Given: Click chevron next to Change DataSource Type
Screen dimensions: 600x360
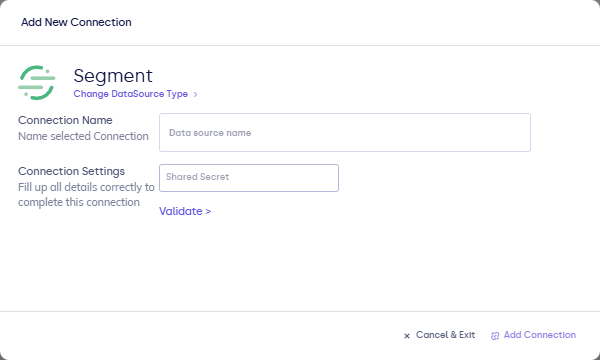Looking at the screenshot, I should [x=195, y=94].
